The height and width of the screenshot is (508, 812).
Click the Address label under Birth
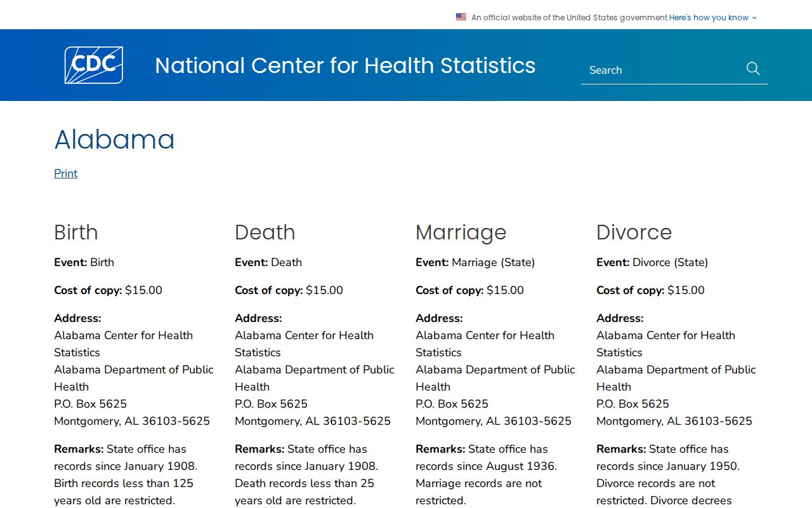(77, 318)
